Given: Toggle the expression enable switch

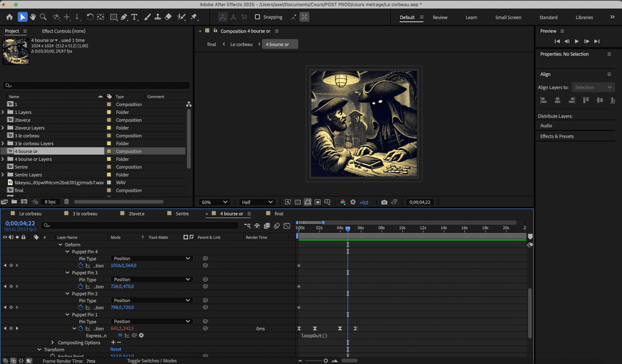Looking at the screenshot, I should [x=120, y=335].
